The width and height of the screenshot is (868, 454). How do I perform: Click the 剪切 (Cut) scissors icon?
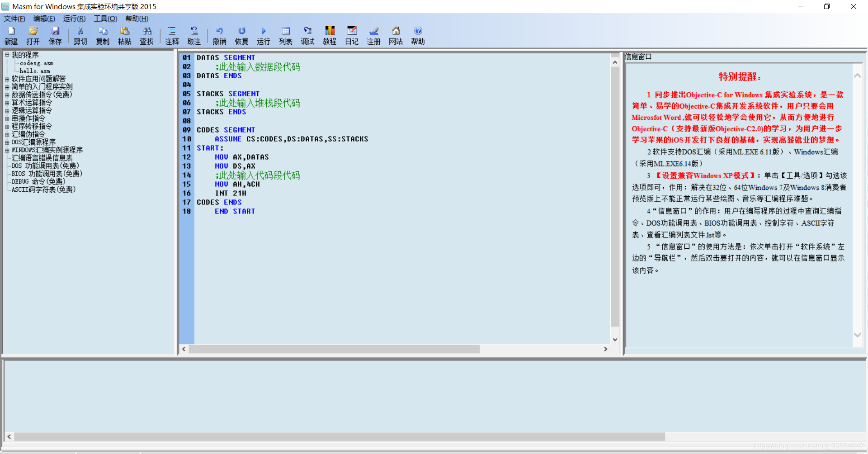80,35
